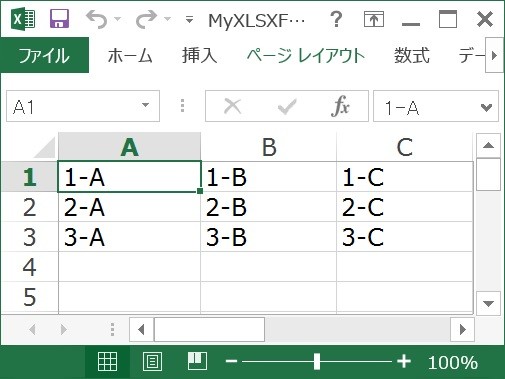Select column C header

(x=405, y=147)
